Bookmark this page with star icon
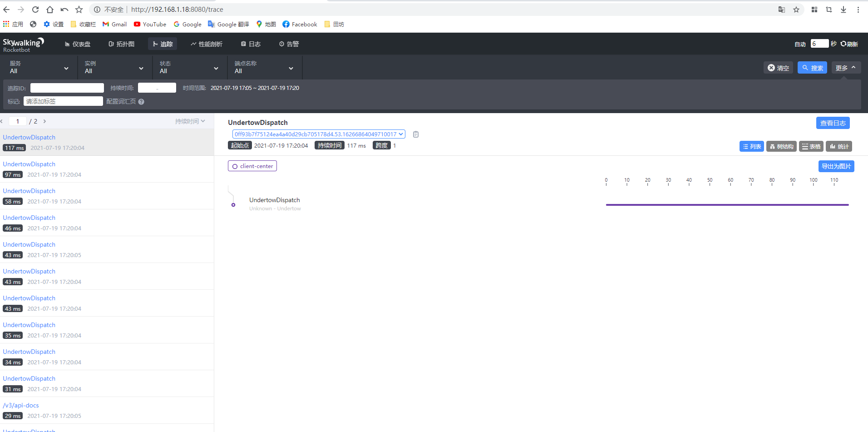 point(796,10)
